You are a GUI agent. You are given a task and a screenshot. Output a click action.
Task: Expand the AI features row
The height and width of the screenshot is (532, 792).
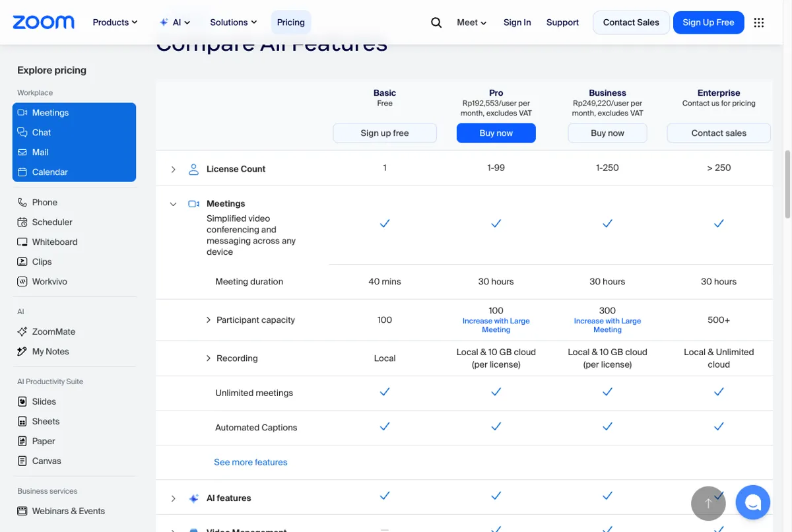(x=173, y=498)
